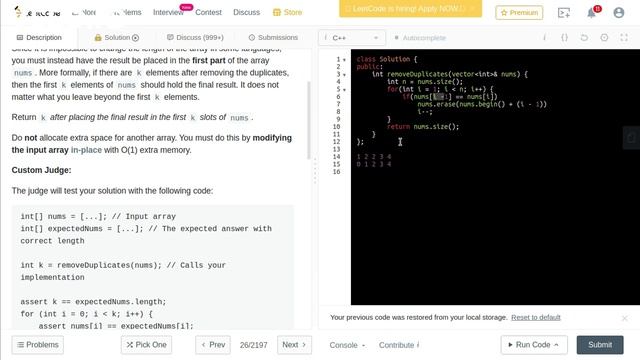Image resolution: width=640 pixels, height=360 pixels.
Task: Click the Contribute link
Action: click(399, 345)
